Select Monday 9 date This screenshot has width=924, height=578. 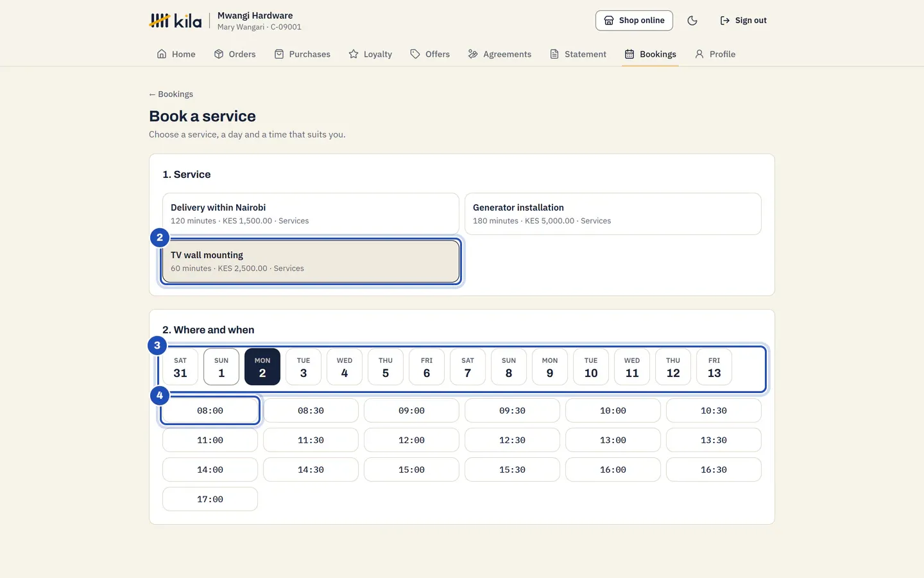550,367
